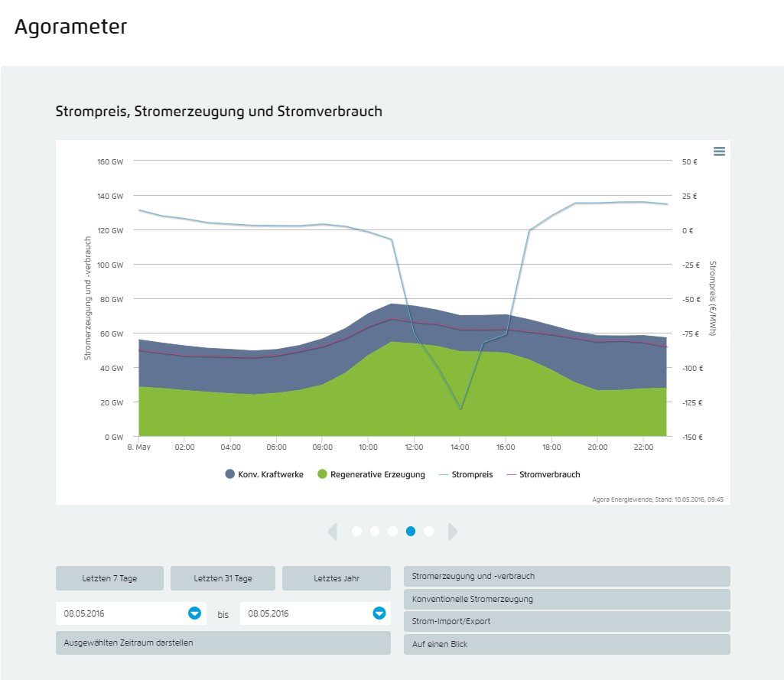Image resolution: width=784 pixels, height=680 pixels.
Task: Select the fifth carousel dot
Action: coord(428,531)
